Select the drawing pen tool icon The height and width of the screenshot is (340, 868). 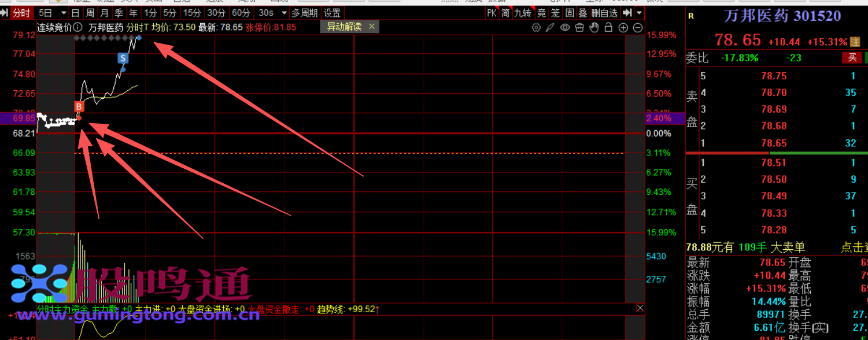(x=550, y=27)
